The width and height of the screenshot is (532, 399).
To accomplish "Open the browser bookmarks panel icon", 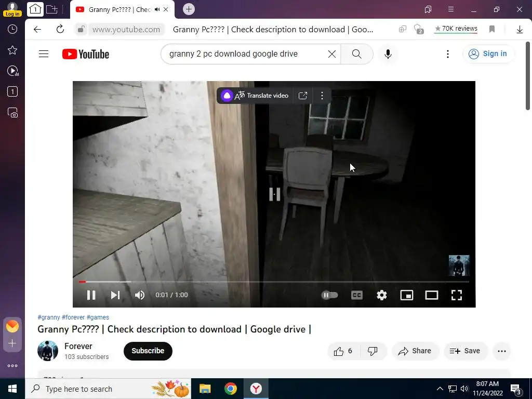I will click(428, 9).
